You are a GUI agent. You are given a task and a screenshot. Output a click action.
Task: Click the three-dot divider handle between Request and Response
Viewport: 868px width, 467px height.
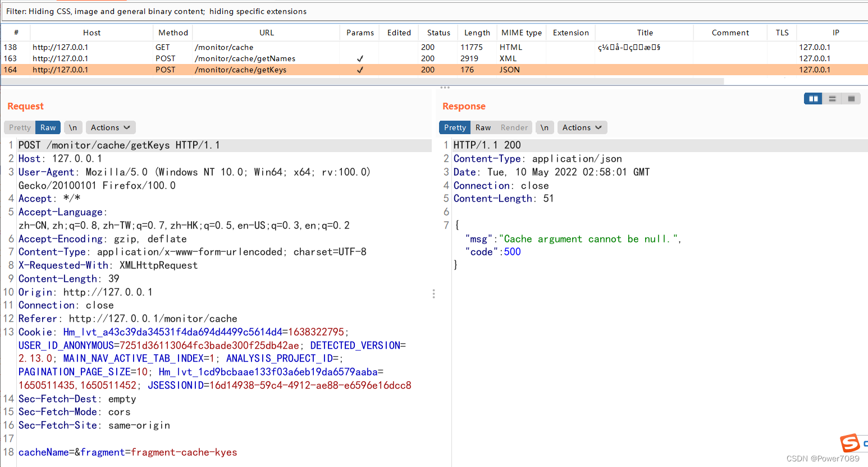pyautogui.click(x=433, y=294)
